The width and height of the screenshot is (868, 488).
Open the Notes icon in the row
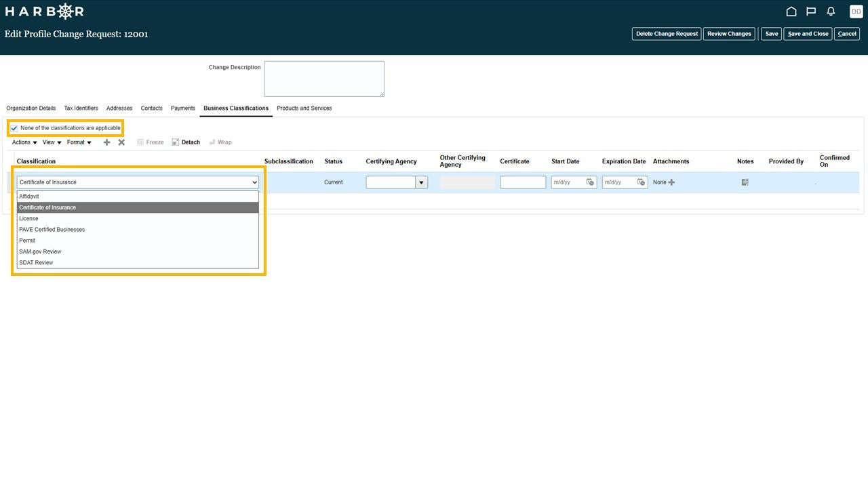[x=745, y=182]
